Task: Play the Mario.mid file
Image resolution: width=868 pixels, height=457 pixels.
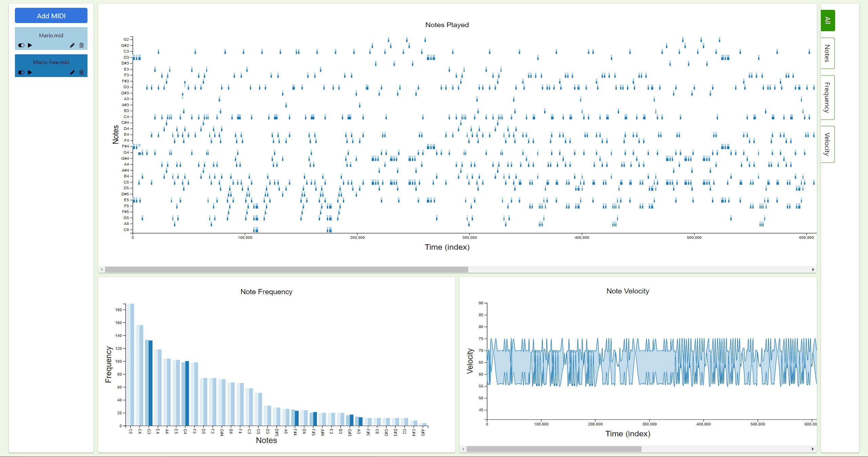Action: [30, 45]
